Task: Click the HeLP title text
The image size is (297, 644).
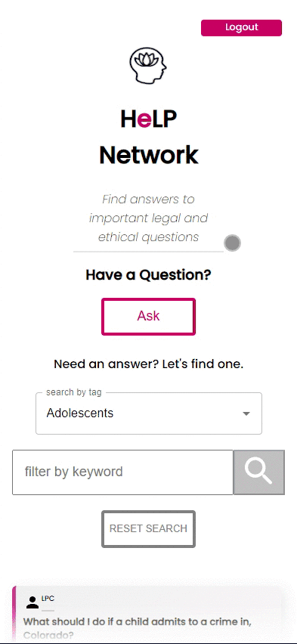Action: (149, 119)
